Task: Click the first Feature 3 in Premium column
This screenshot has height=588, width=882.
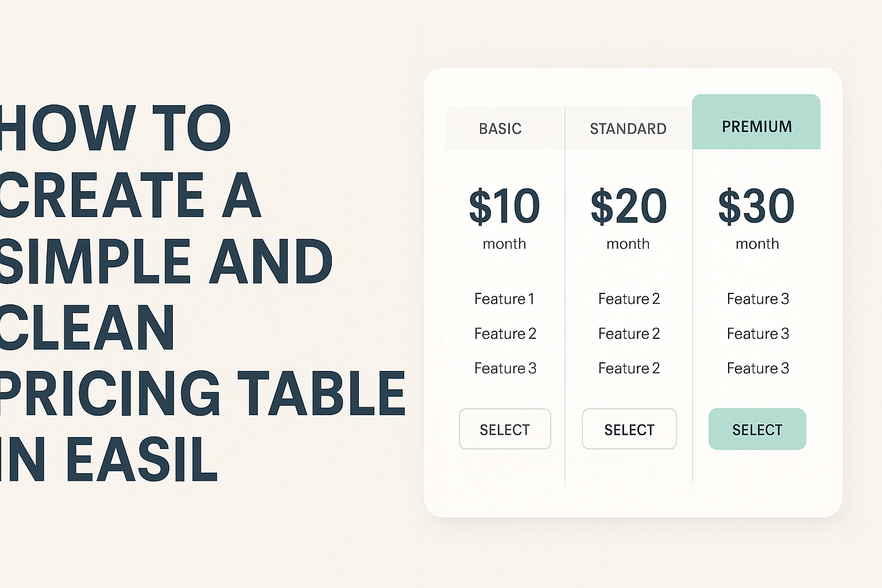Action: tap(758, 299)
